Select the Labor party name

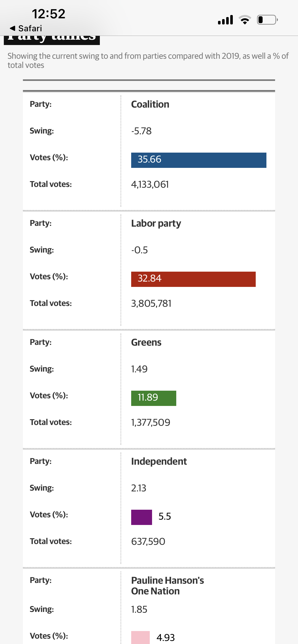click(x=156, y=223)
